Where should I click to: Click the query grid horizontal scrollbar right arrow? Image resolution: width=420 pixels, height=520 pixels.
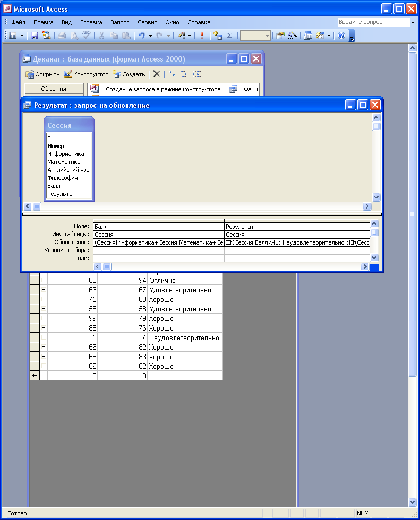[365, 266]
